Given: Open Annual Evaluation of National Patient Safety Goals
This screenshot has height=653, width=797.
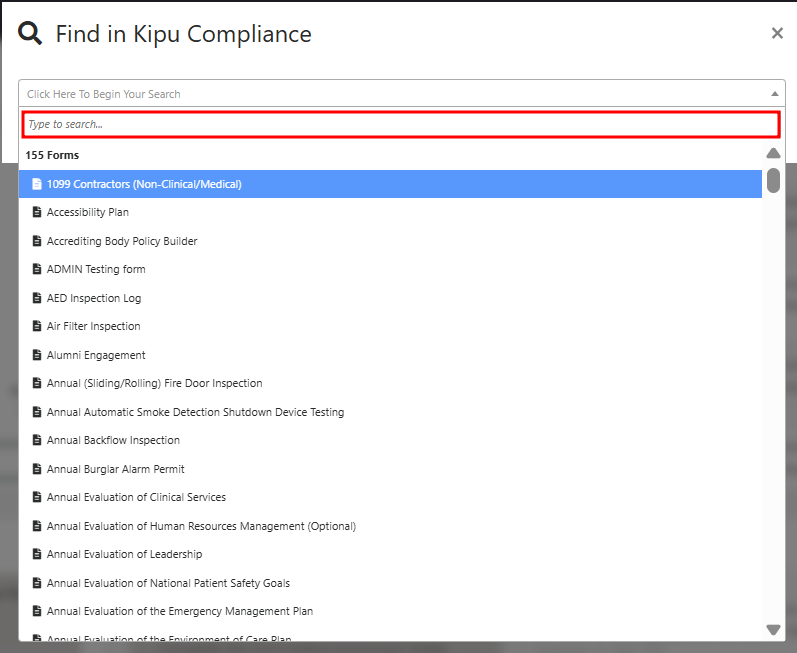Looking at the screenshot, I should click(x=168, y=583).
